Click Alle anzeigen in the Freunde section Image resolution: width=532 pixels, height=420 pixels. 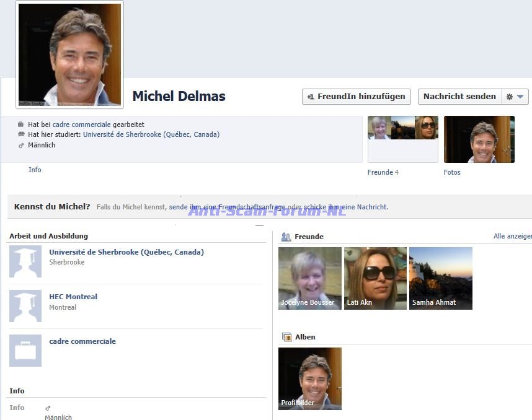tap(512, 236)
